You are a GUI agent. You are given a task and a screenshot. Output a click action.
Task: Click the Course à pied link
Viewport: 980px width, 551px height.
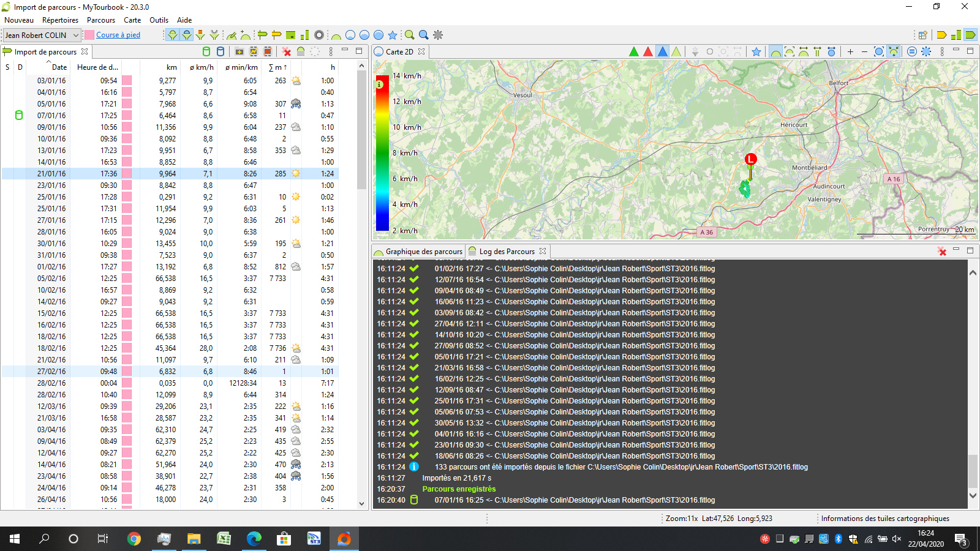coord(118,35)
